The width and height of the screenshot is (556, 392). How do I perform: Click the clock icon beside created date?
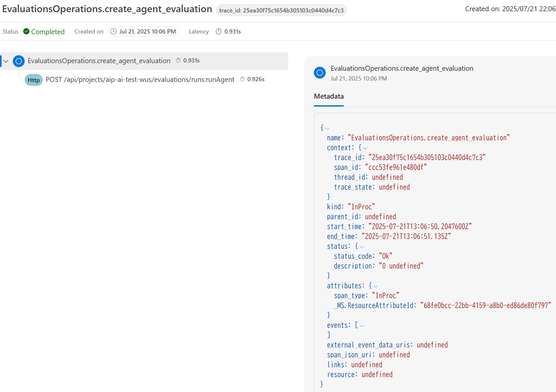tap(114, 31)
